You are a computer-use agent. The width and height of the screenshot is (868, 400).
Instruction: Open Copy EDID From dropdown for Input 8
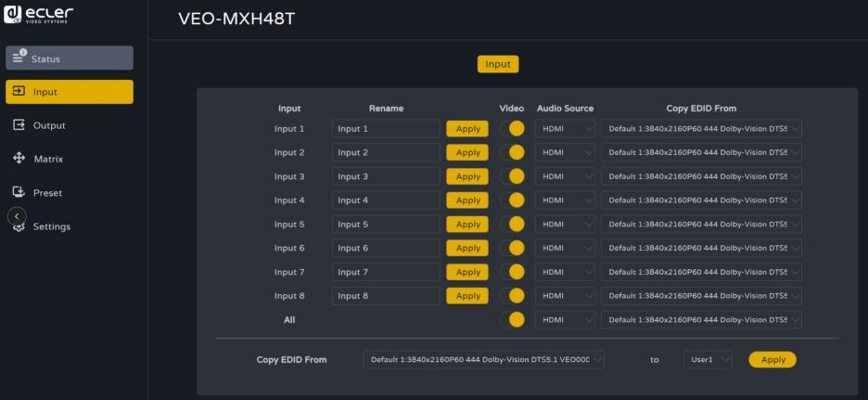(x=701, y=296)
